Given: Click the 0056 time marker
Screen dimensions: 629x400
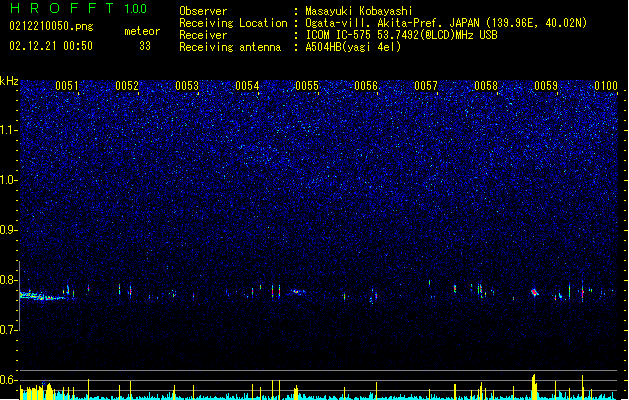Looking at the screenshot, I should 366,86.
